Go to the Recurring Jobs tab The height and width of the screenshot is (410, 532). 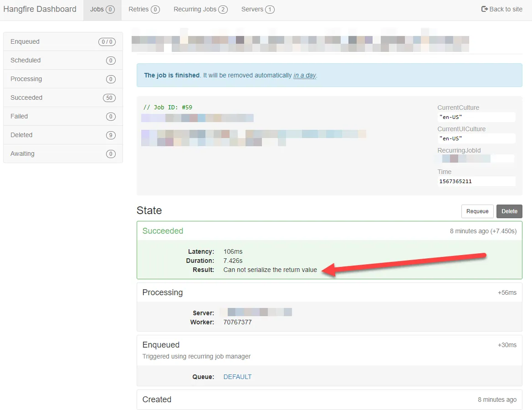tap(200, 10)
